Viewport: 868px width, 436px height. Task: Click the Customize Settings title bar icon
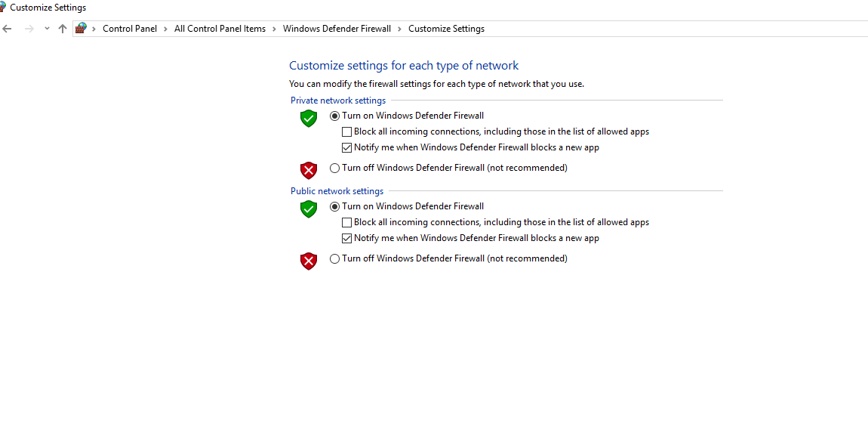pos(5,7)
